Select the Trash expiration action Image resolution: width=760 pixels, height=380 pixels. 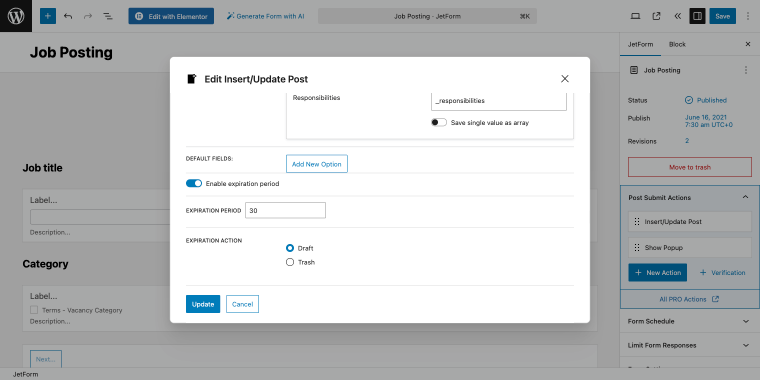pyautogui.click(x=290, y=262)
